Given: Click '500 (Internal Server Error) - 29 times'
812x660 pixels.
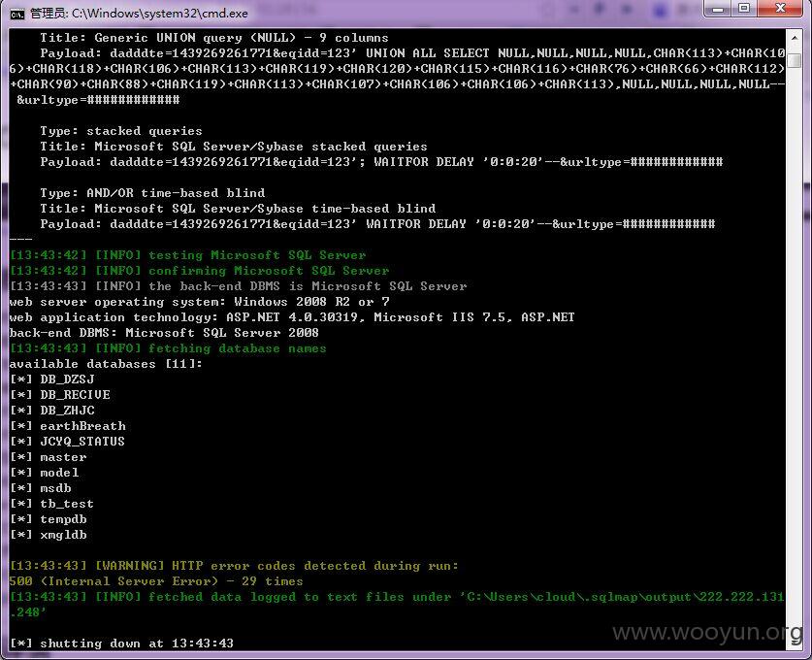Looking at the screenshot, I should (x=156, y=581).
